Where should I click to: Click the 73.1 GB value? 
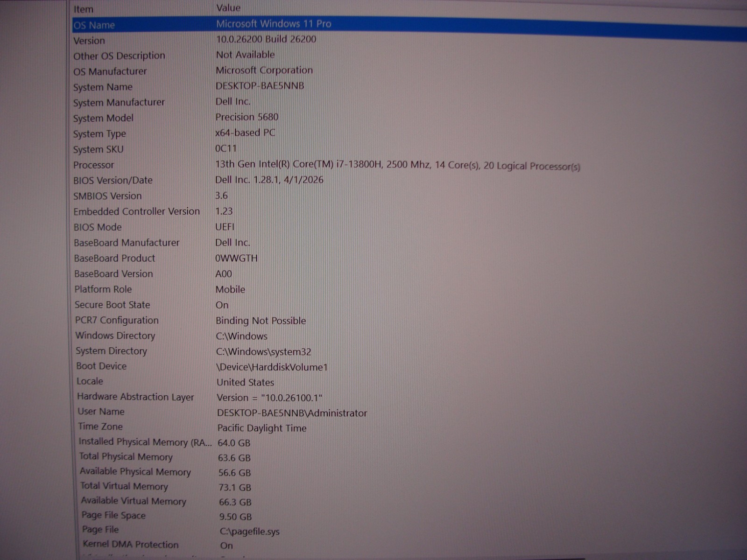point(235,488)
